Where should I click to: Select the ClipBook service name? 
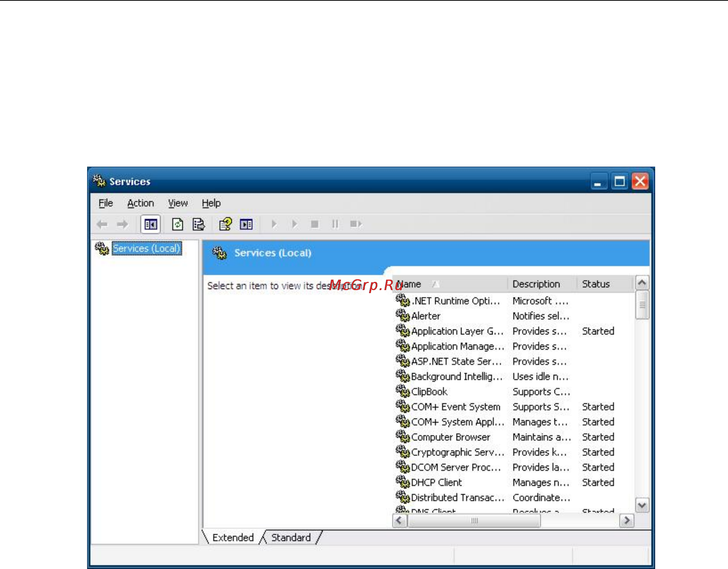[429, 391]
